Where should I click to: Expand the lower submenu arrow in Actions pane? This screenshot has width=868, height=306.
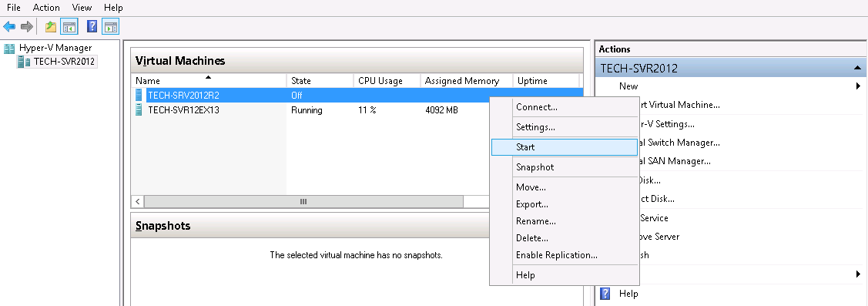point(858,274)
